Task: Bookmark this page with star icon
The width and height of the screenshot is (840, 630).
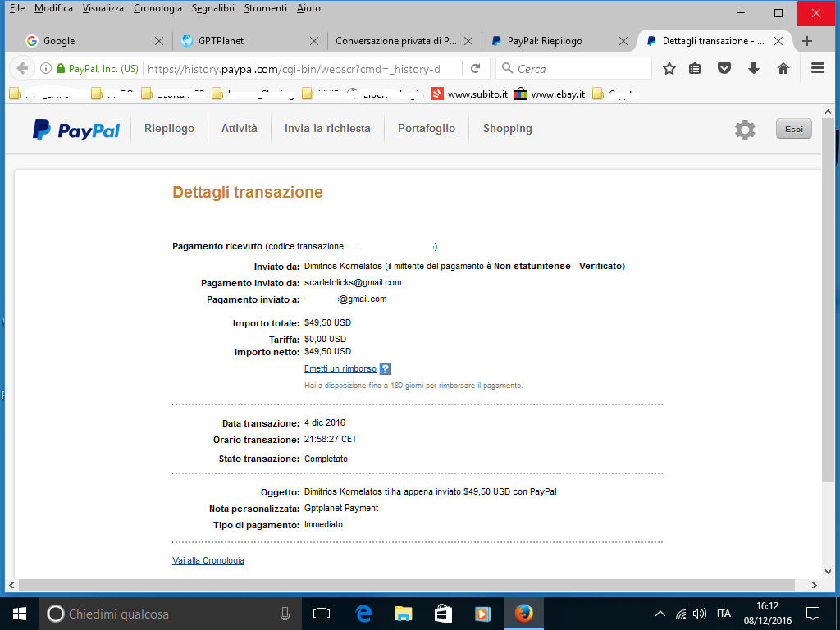Action: click(669, 69)
